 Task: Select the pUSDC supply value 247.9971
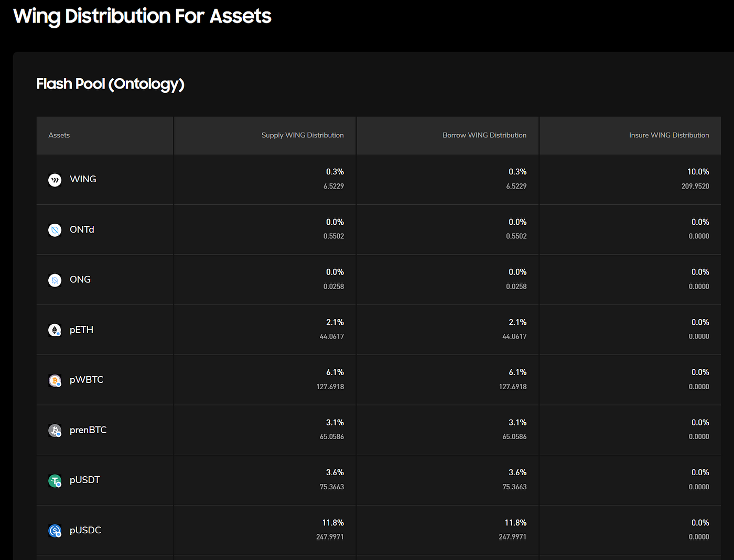pos(330,536)
